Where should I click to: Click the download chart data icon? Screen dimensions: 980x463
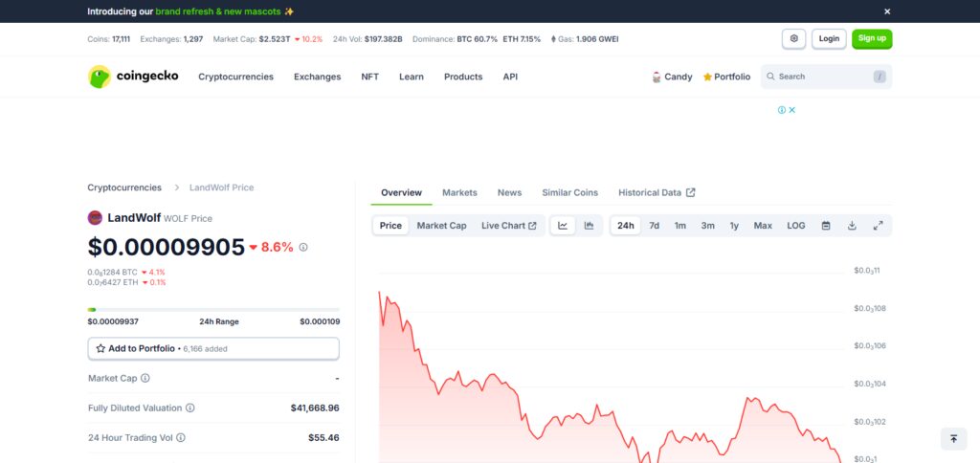pyautogui.click(x=852, y=226)
